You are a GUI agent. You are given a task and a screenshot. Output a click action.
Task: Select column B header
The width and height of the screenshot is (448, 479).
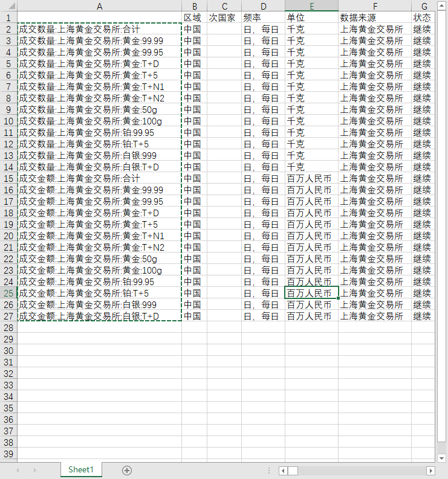click(x=195, y=6)
